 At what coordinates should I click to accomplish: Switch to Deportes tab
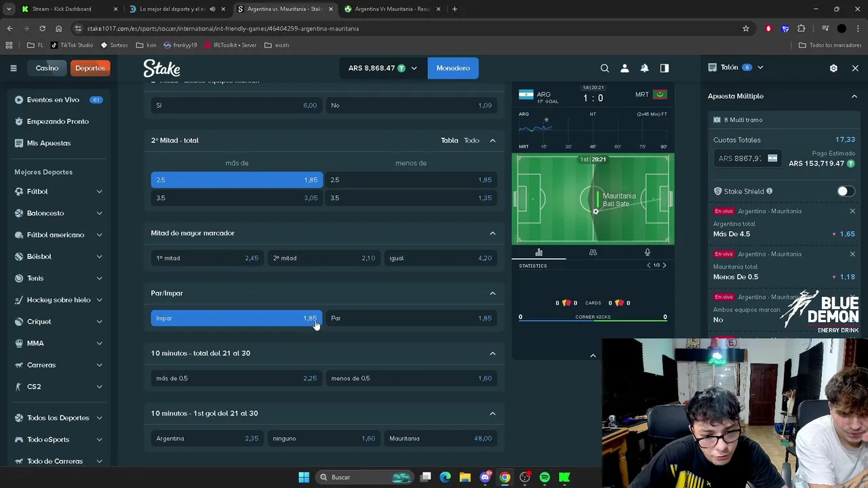coord(90,68)
